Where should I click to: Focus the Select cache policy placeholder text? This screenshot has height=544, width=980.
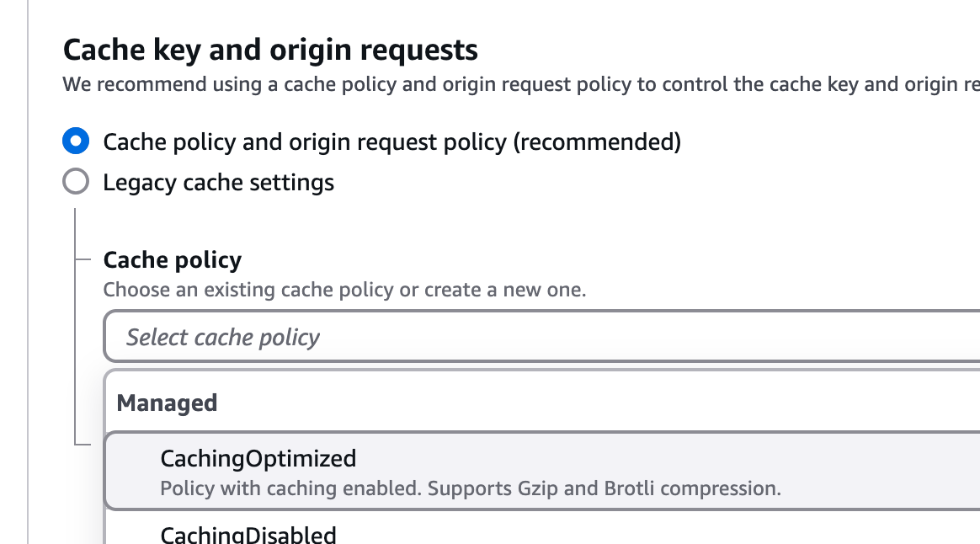(223, 338)
